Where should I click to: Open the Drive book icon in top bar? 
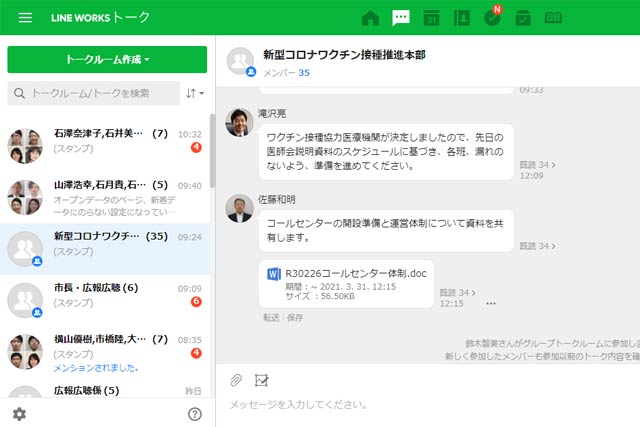coord(553,18)
